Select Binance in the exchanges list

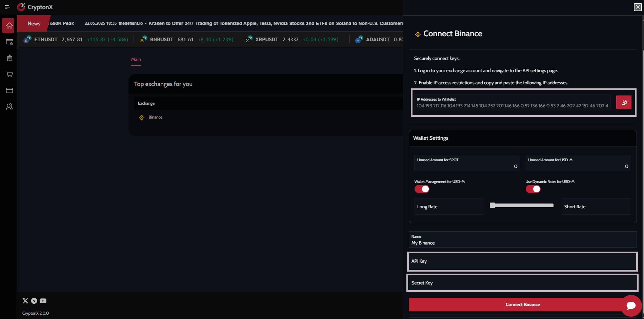[155, 117]
